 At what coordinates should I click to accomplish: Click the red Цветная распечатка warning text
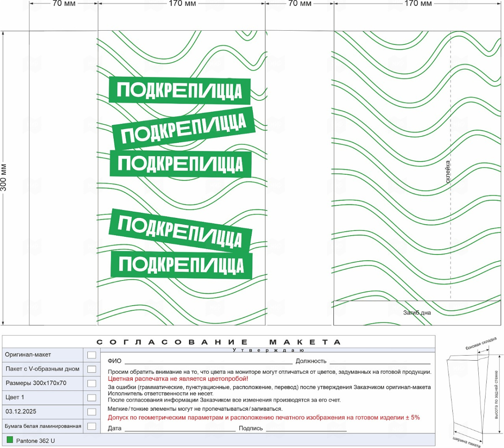[x=178, y=379]
